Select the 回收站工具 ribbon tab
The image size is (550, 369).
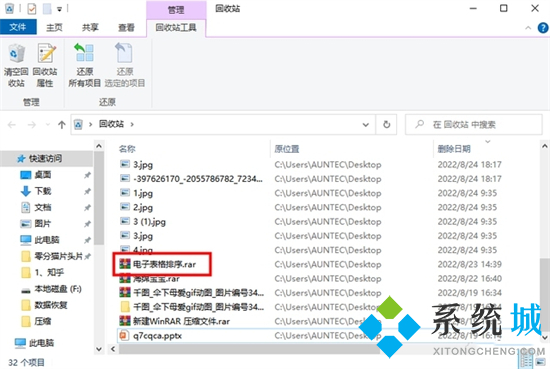176,27
